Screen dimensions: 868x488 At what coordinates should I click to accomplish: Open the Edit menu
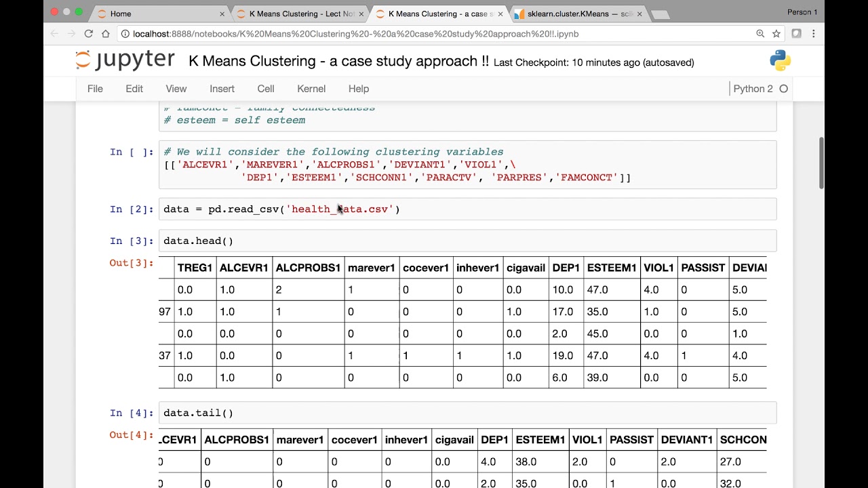(134, 89)
